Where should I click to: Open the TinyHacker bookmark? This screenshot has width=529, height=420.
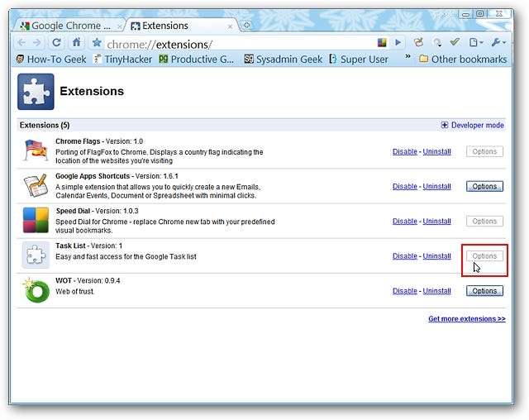[122, 60]
